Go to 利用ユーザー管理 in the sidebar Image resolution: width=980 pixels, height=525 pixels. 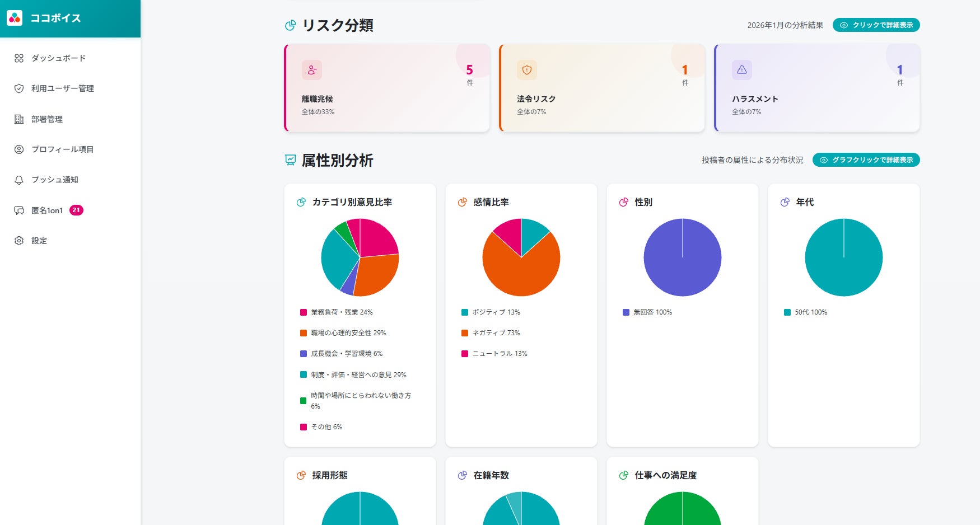point(70,88)
